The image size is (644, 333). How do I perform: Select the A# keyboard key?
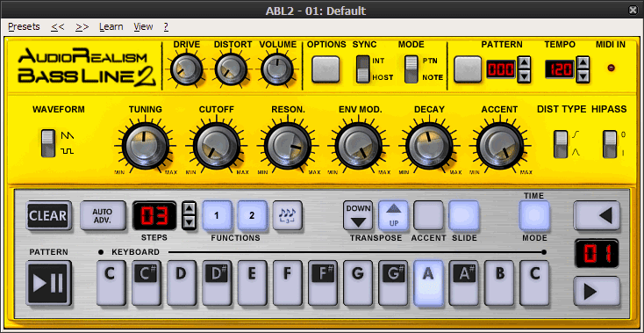[463, 283]
